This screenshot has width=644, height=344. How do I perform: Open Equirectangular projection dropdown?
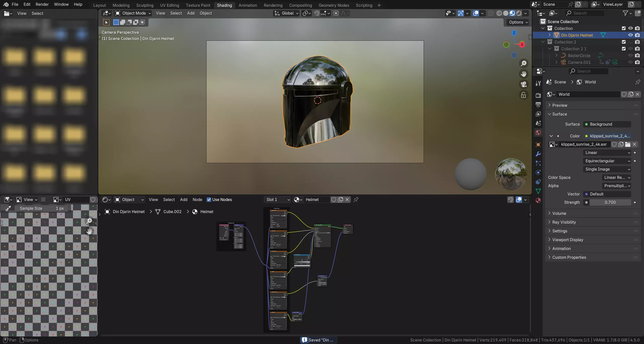pos(607,161)
